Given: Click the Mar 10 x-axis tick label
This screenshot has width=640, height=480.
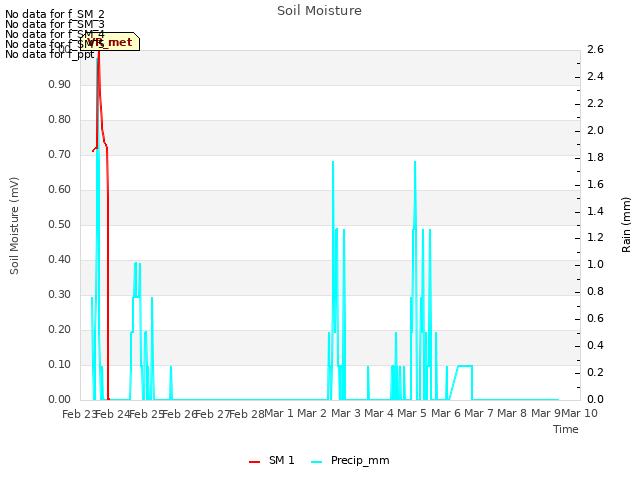Looking at the screenshot, I should point(579,413).
